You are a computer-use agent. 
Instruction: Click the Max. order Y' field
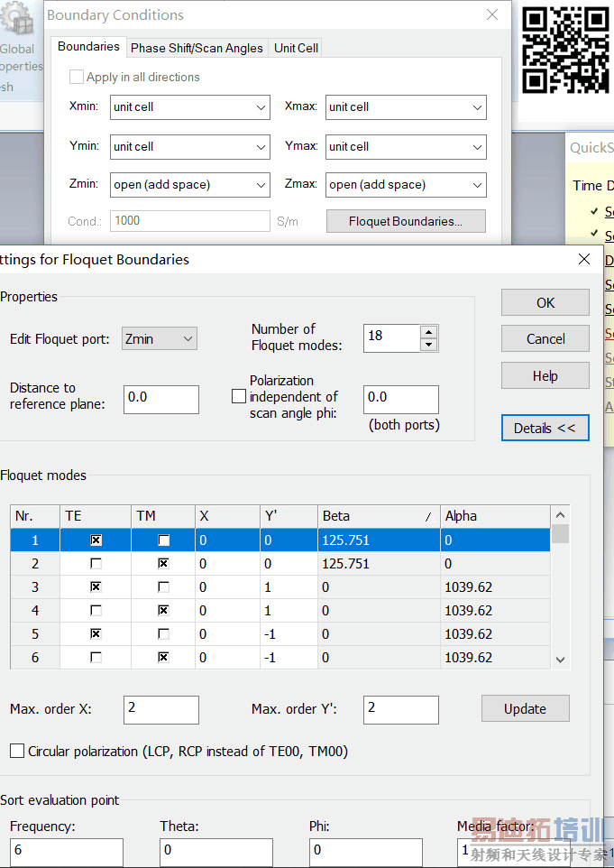click(x=400, y=710)
